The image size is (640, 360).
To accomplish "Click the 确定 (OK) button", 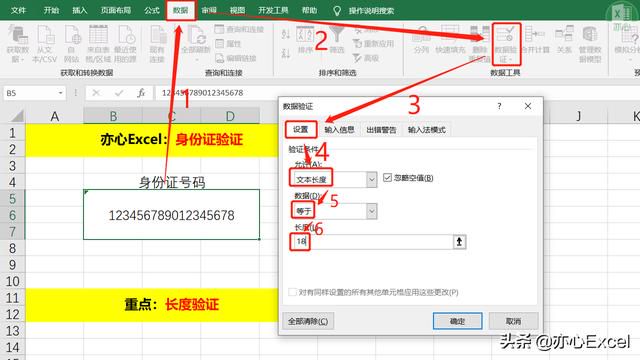I will pyautogui.click(x=457, y=321).
